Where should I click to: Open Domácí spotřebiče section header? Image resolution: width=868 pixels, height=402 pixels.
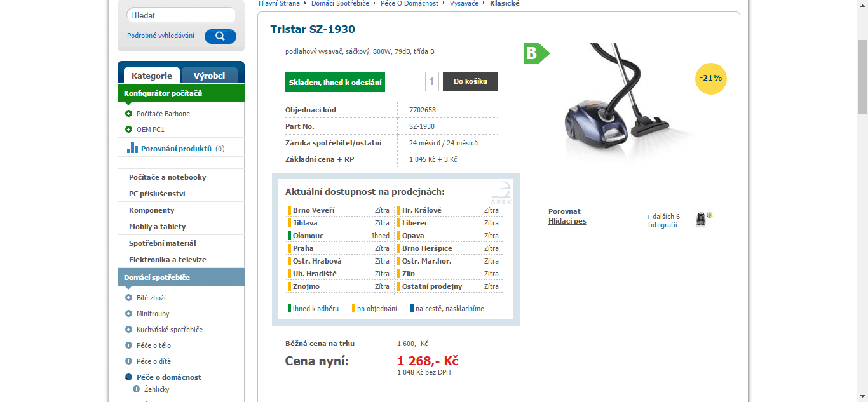[x=181, y=278]
